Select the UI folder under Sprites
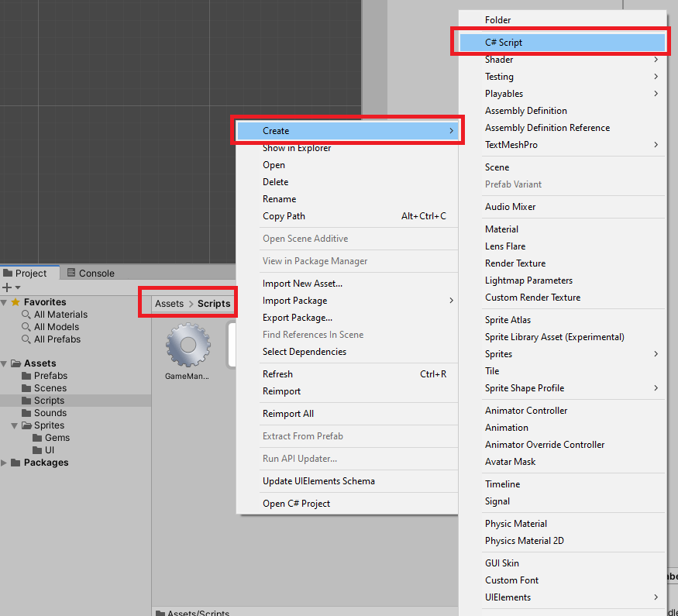The image size is (678, 616). click(49, 450)
